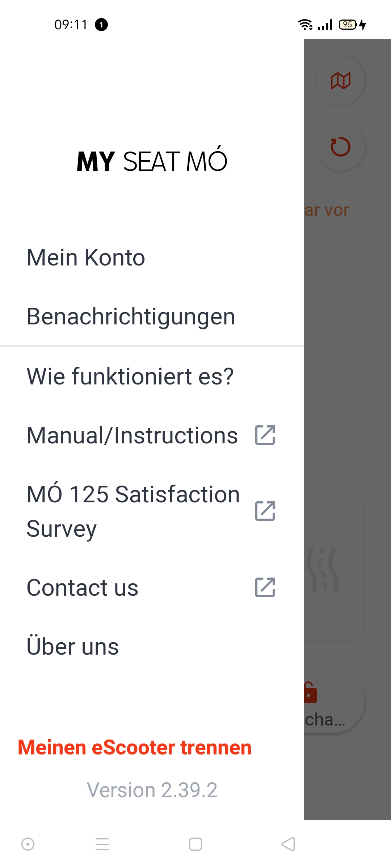Viewport: 391px width, 868px height.
Task: Open Manual/Instructions link
Action: point(133,435)
